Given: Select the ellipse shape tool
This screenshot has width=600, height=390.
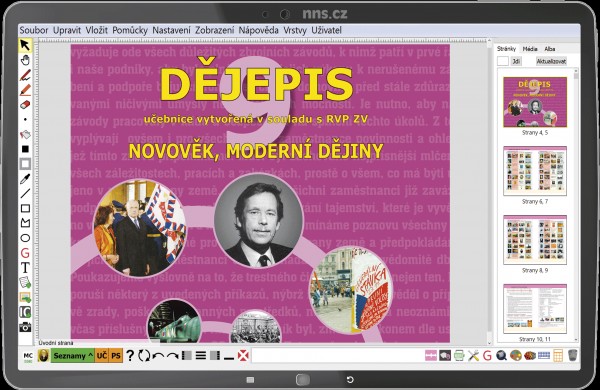Looking at the screenshot, I should [x=25, y=238].
